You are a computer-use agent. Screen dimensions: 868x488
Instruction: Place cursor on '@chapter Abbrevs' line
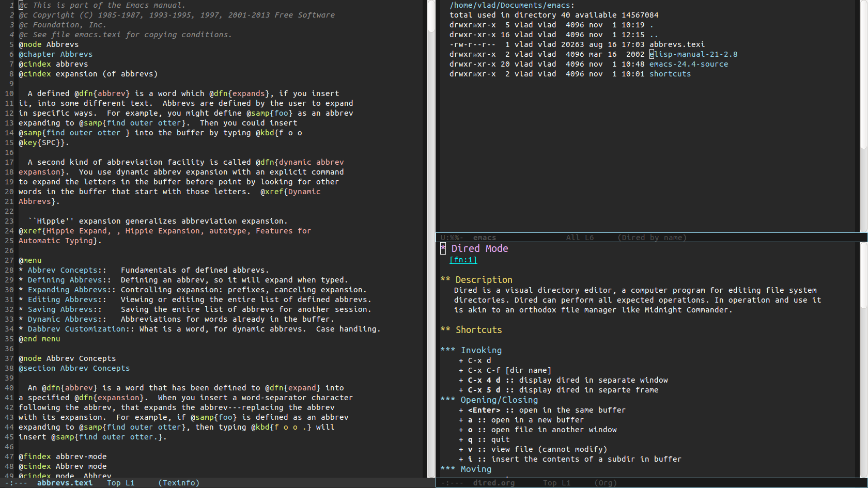56,54
